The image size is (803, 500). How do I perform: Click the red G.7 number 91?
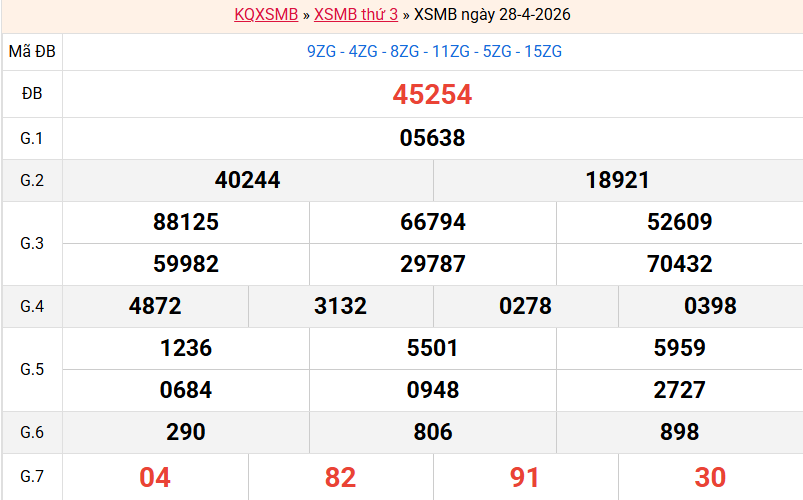click(x=525, y=477)
